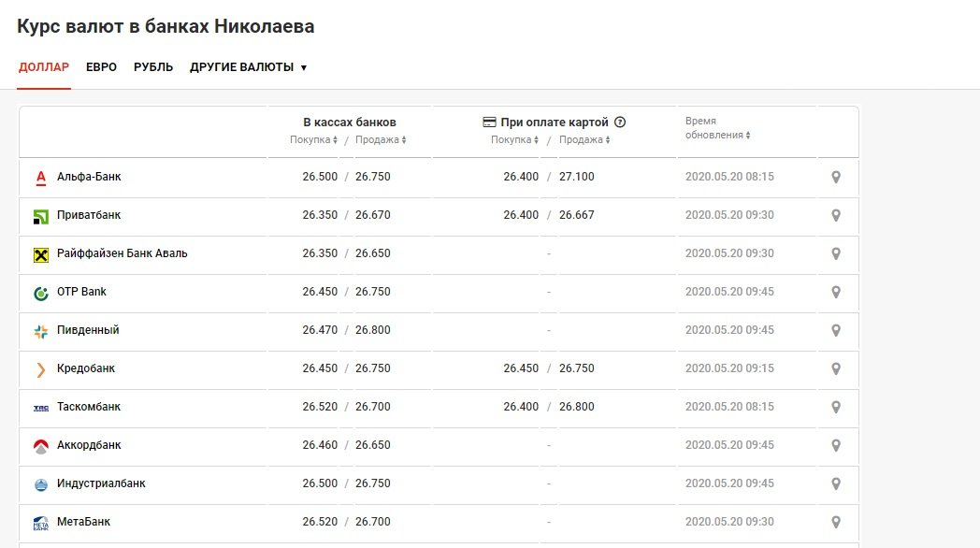Click the card icon before При оплате картой
This screenshot has height=548, width=980.
click(489, 122)
